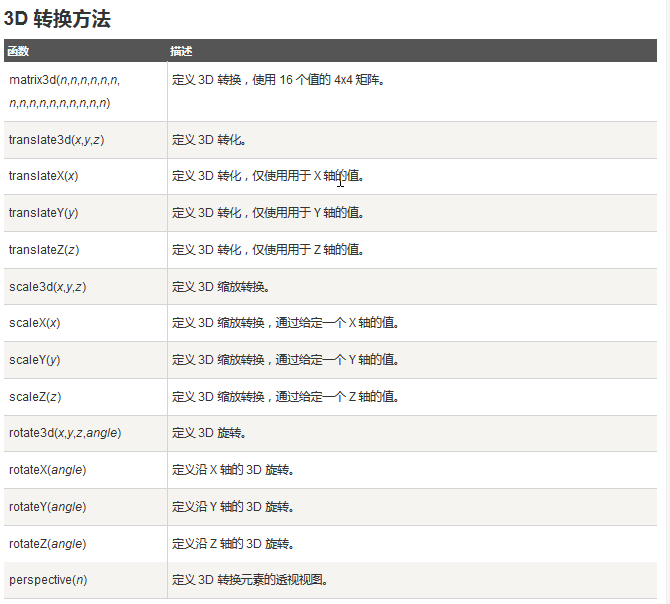Click the description "定义 3D 旋转。"
The image size is (670, 604).
pyautogui.click(x=209, y=433)
